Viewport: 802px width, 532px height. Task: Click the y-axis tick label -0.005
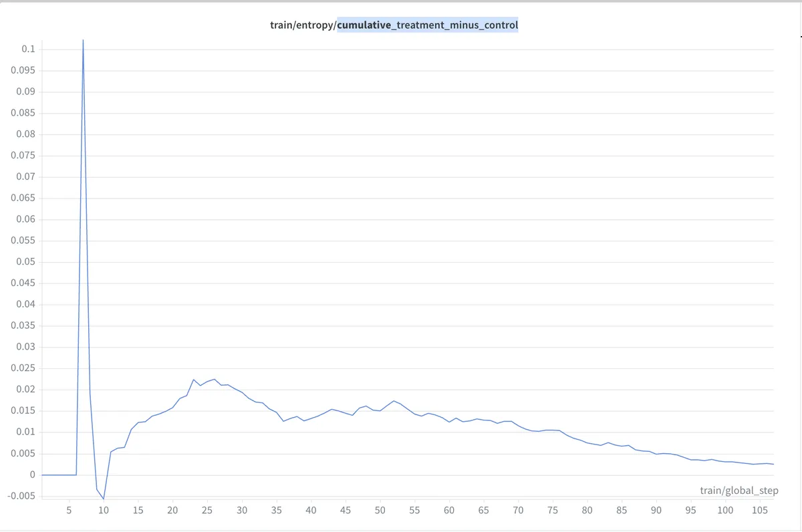point(21,496)
